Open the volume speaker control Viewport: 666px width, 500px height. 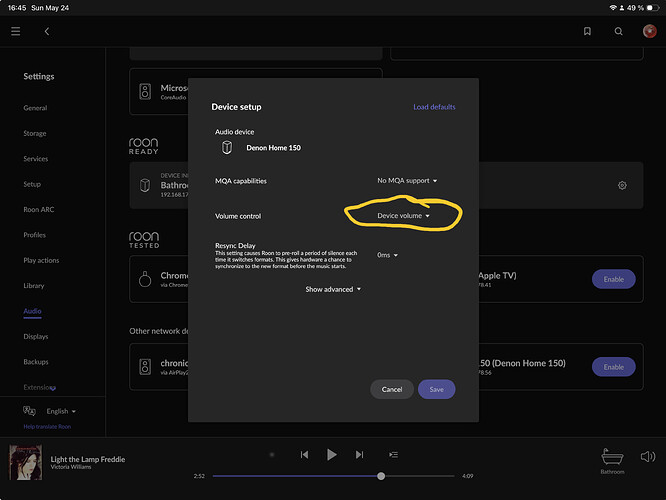click(x=648, y=457)
